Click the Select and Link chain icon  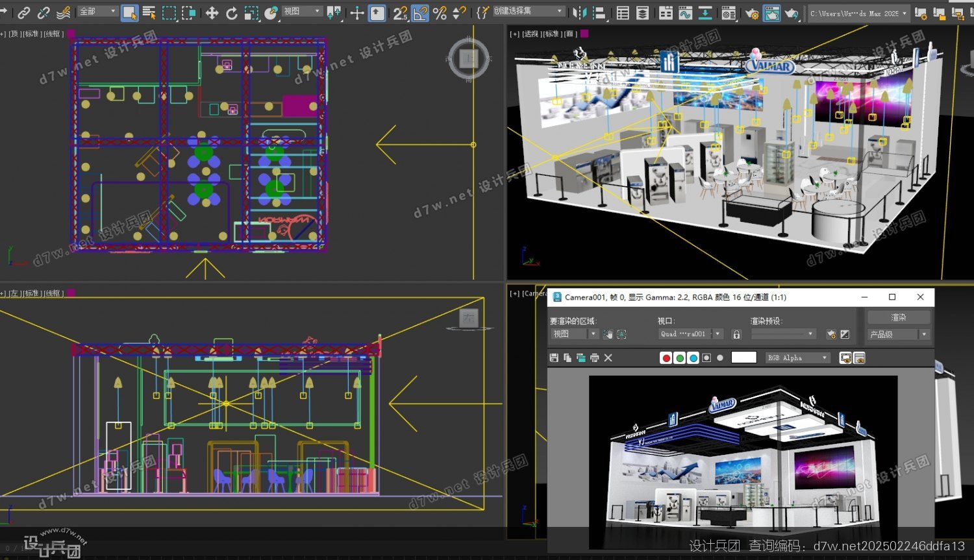point(24,12)
